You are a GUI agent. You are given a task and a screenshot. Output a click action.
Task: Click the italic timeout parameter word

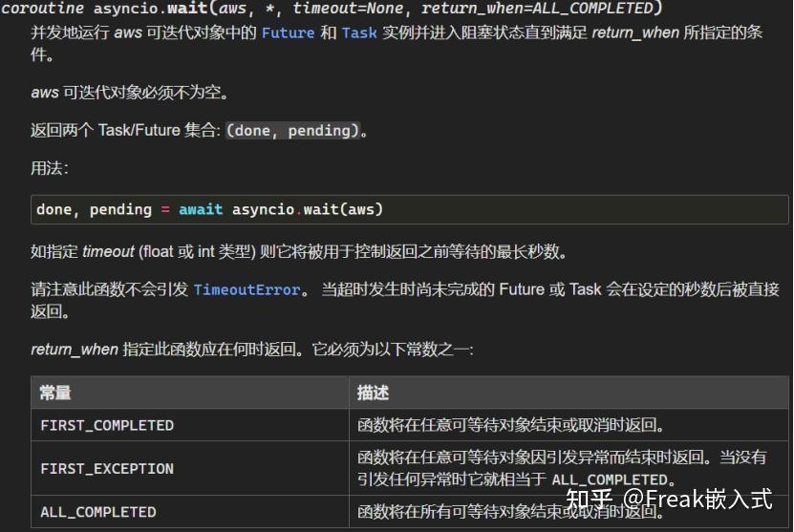[x=108, y=251]
